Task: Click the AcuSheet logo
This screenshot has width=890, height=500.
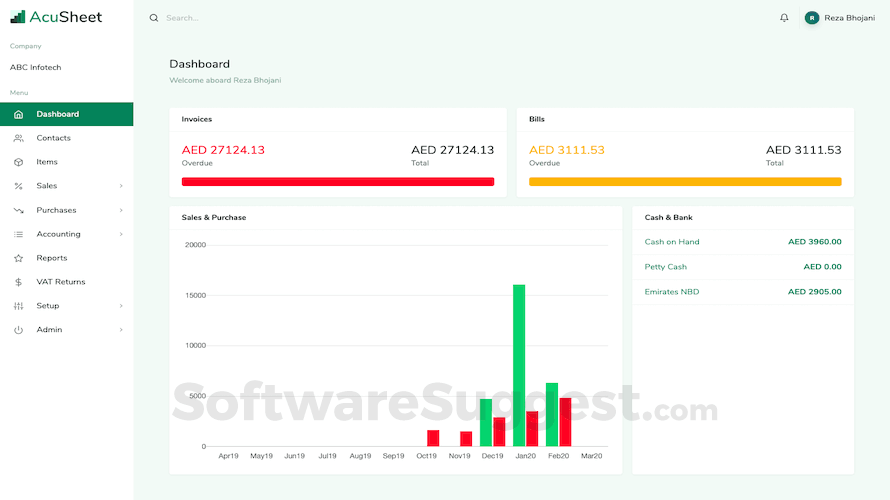Action: pyautogui.click(x=56, y=17)
